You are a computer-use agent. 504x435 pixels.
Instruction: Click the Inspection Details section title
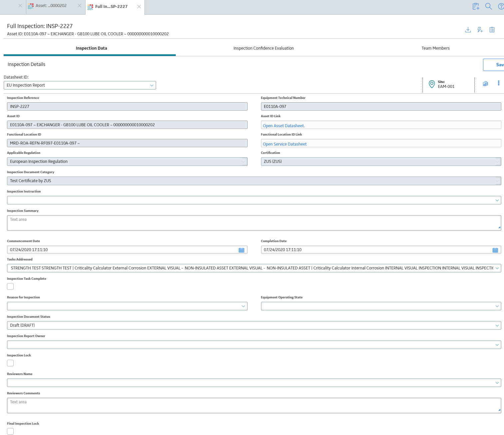click(x=26, y=64)
